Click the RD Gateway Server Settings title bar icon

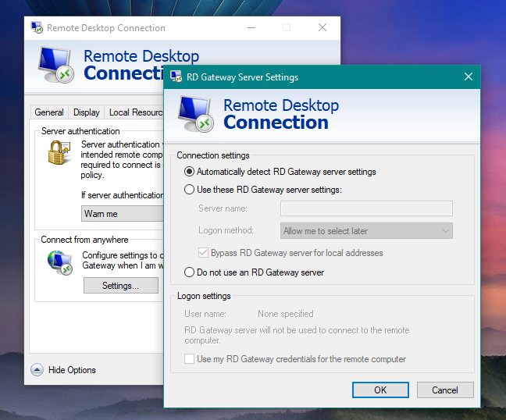pyautogui.click(x=176, y=77)
